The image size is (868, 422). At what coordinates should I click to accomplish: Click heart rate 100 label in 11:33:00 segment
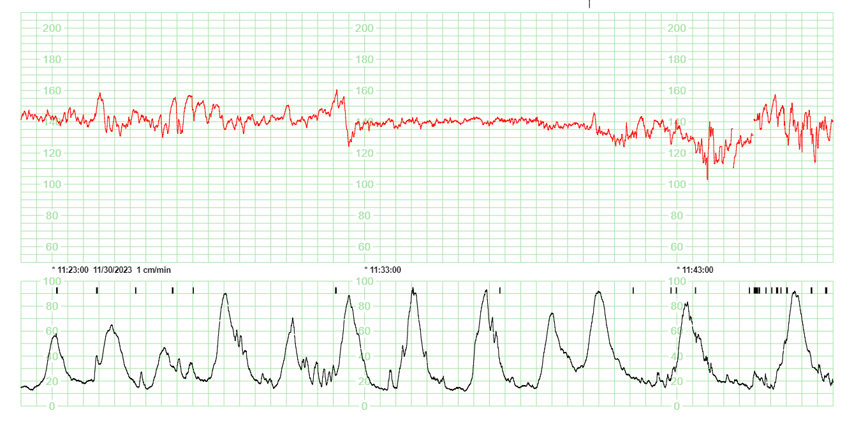(x=364, y=184)
